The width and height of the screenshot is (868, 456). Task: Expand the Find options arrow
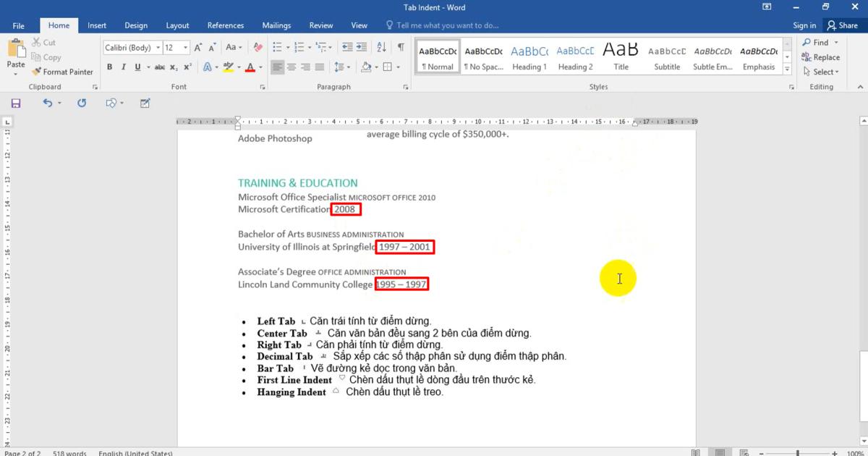click(835, 43)
